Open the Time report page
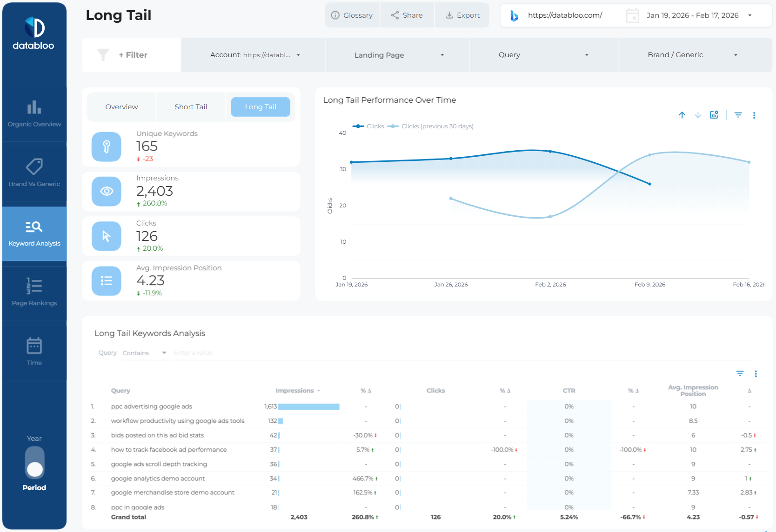This screenshot has height=532, width=776. click(34, 352)
